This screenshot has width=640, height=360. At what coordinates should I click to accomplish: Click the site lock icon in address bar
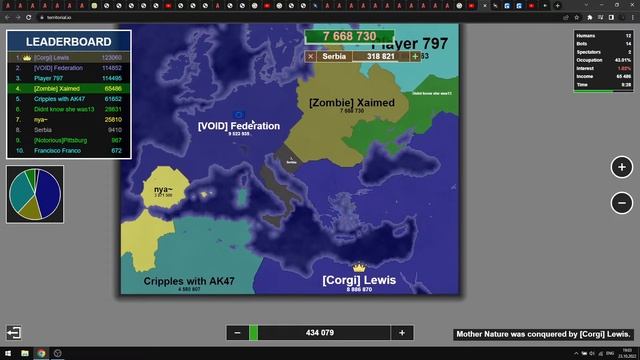[42, 18]
